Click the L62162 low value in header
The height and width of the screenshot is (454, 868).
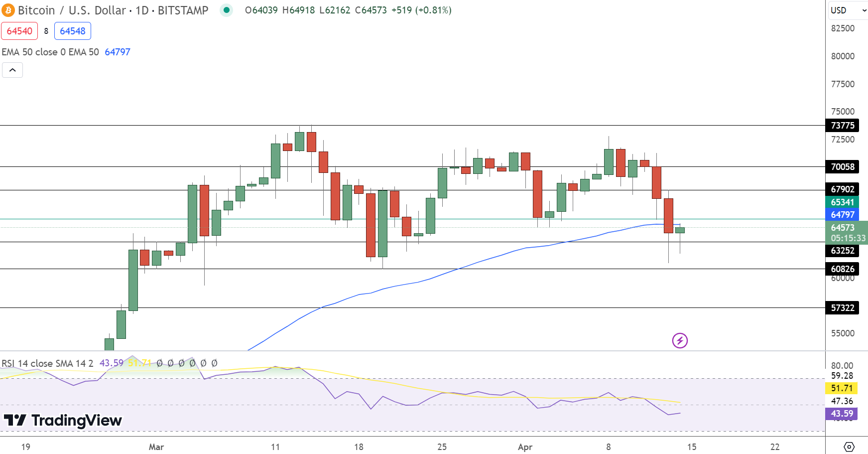[x=335, y=10]
